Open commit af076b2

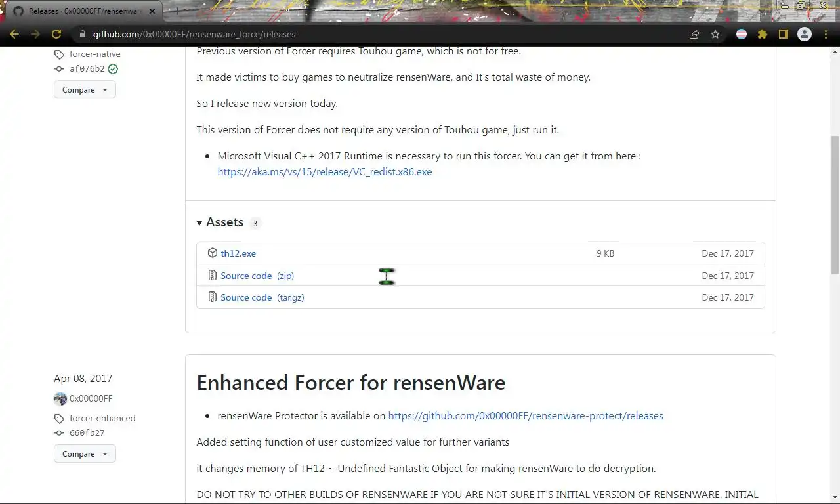(x=87, y=69)
